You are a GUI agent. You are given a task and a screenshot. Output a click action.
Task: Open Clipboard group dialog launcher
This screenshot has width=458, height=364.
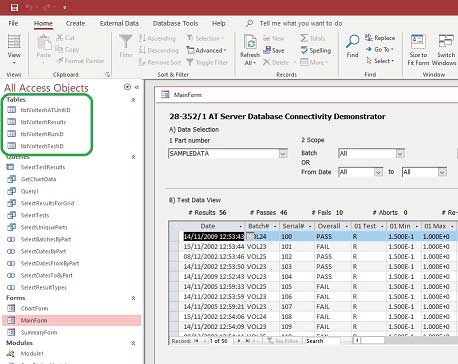coord(107,75)
